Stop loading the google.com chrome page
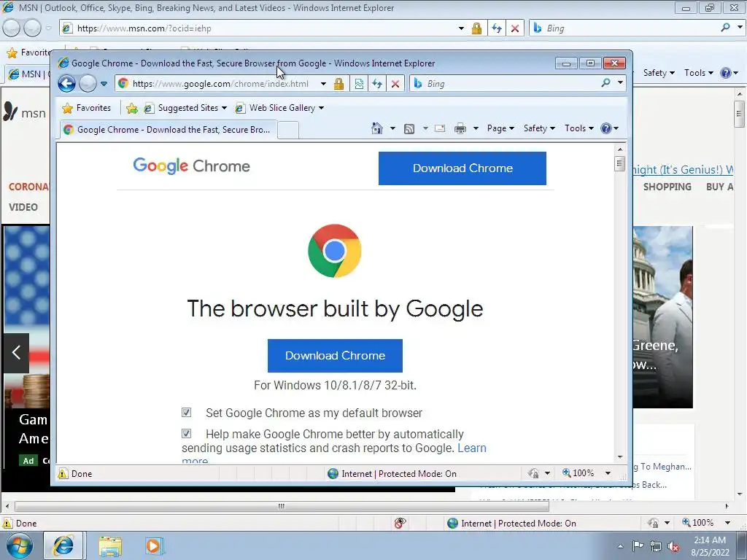Image resolution: width=747 pixels, height=560 pixels. pyautogui.click(x=395, y=84)
